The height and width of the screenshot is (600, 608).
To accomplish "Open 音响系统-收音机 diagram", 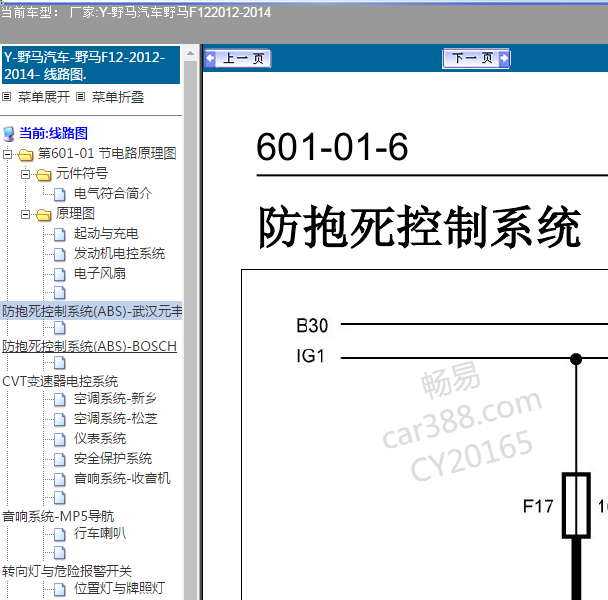I will click(122, 479).
